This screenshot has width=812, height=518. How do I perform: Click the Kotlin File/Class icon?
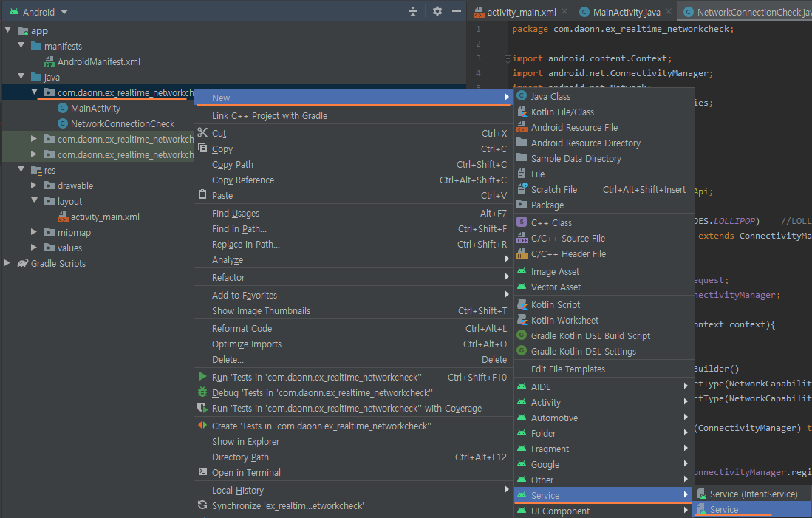click(x=522, y=112)
